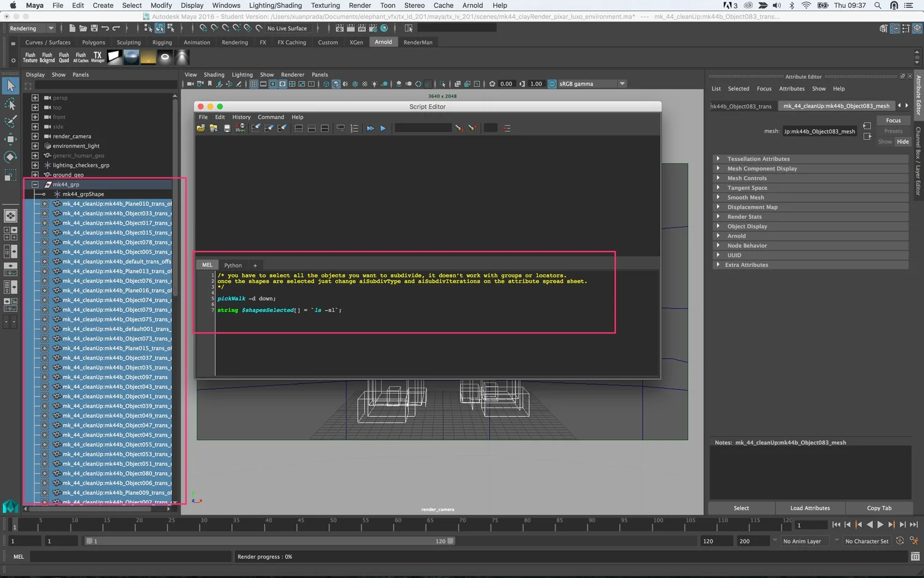Open the Lighting/Shading menu in menu bar
Image resolution: width=924 pixels, height=578 pixels.
(275, 6)
